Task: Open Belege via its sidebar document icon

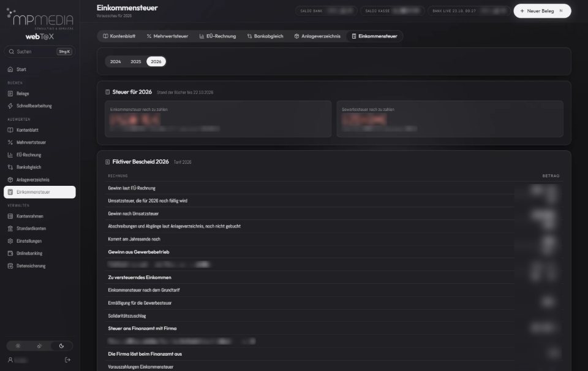Action: click(x=10, y=93)
